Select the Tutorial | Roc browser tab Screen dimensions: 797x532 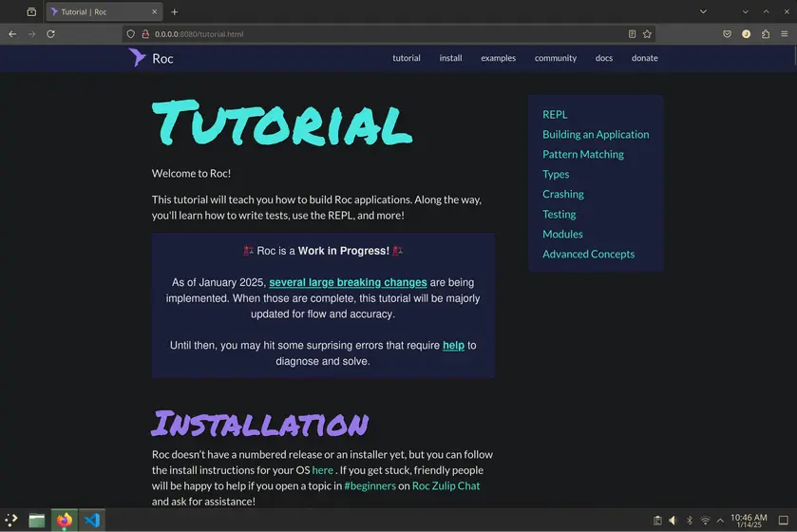click(x=104, y=11)
